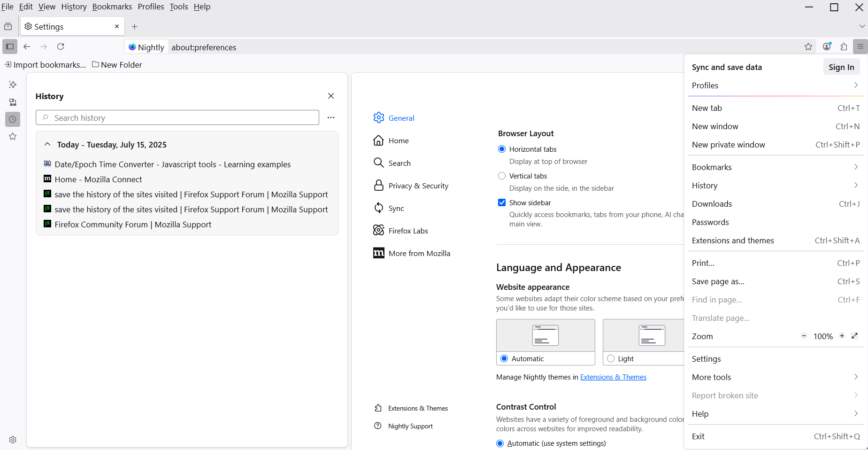Open the AI chatbot sidebar icon
This screenshot has height=450, width=868.
click(13, 85)
